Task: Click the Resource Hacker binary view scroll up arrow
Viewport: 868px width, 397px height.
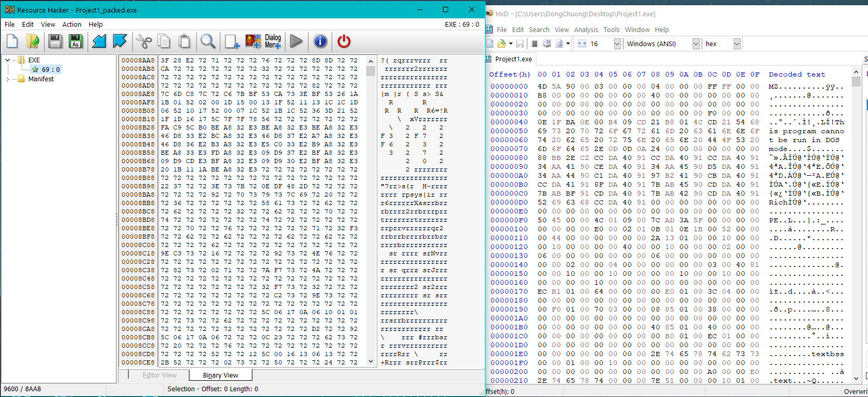Action: 371,61
